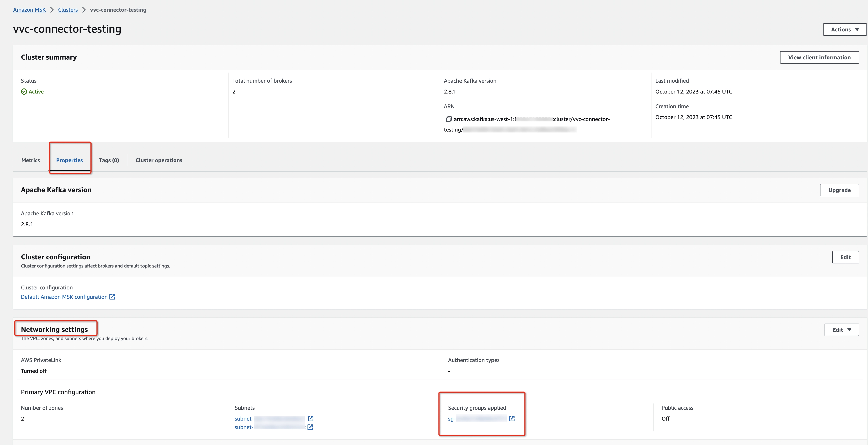Select the 'vvc-connector-testing' page heading
Image resolution: width=868 pixels, height=445 pixels.
(67, 29)
